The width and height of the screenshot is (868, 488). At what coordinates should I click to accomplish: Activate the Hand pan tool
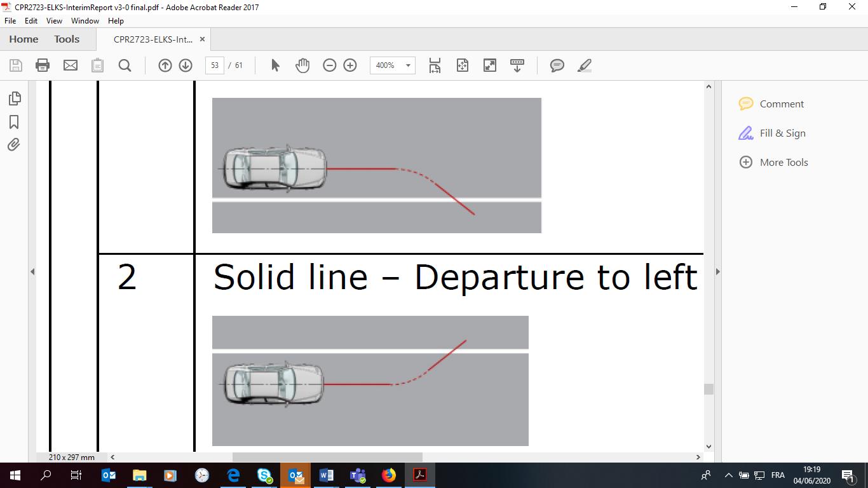tap(302, 65)
